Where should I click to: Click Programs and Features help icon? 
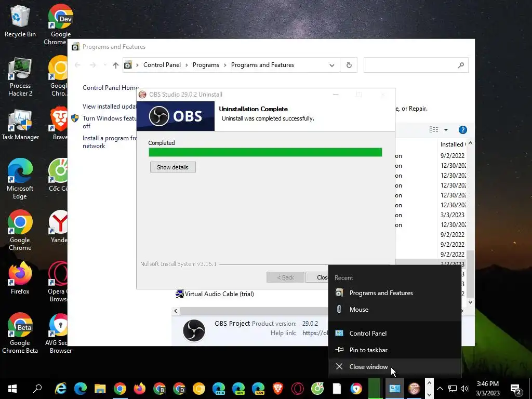[462, 130]
